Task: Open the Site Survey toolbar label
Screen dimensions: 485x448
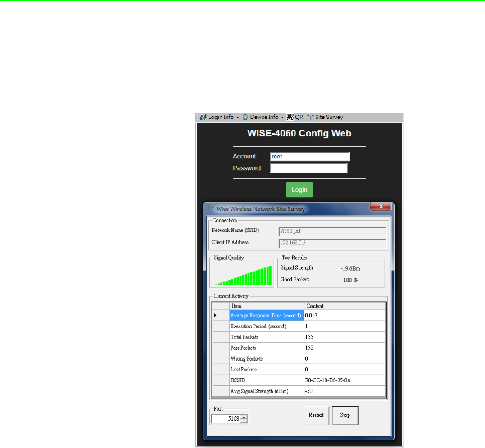Action: click(329, 117)
